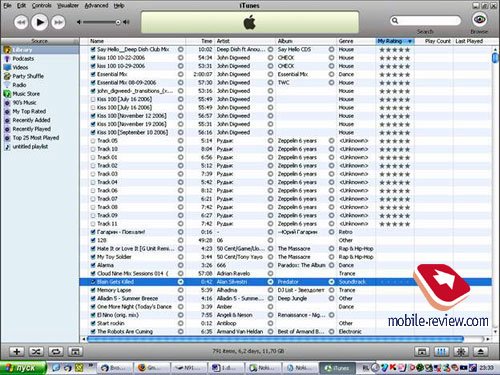
Task: Click the Play button
Action: [x=40, y=22]
